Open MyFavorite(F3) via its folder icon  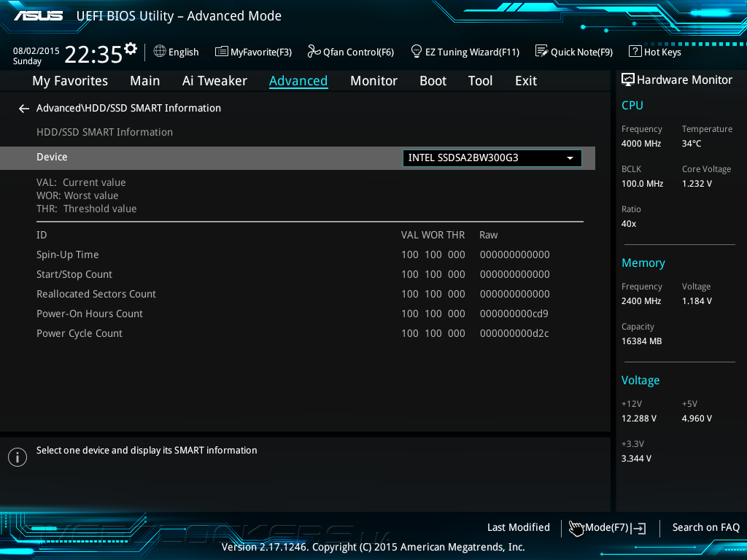pyautogui.click(x=222, y=51)
